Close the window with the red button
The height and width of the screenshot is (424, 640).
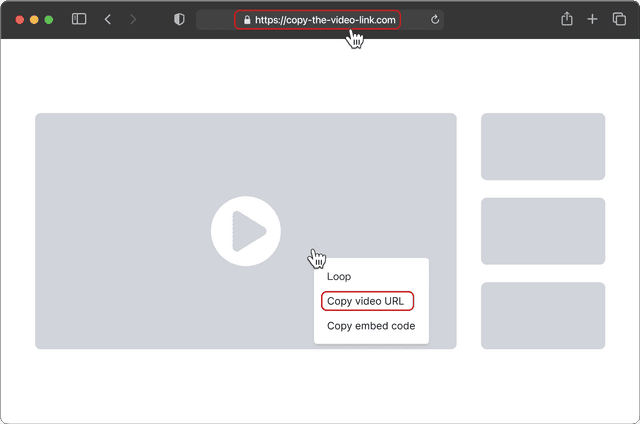[19, 19]
